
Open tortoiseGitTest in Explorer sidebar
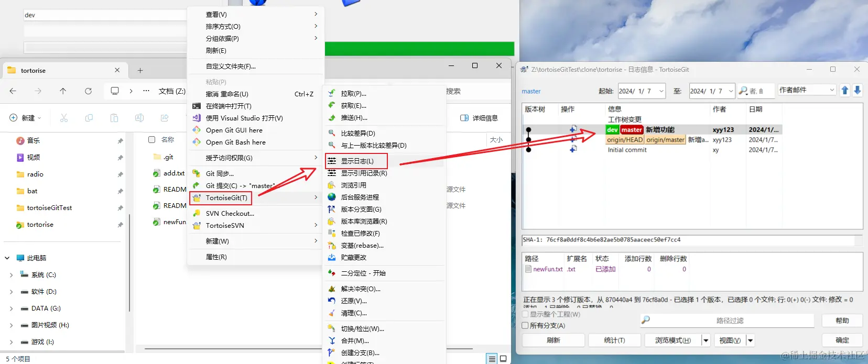pyautogui.click(x=50, y=208)
